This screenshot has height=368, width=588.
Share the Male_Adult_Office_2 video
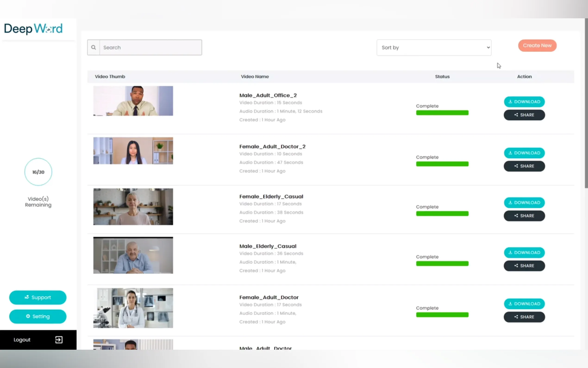tap(524, 115)
